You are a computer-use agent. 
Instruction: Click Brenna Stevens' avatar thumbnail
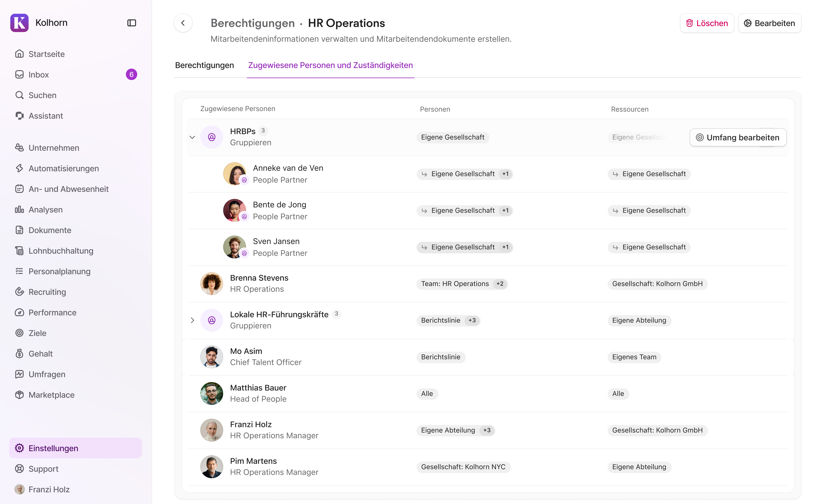[211, 283]
